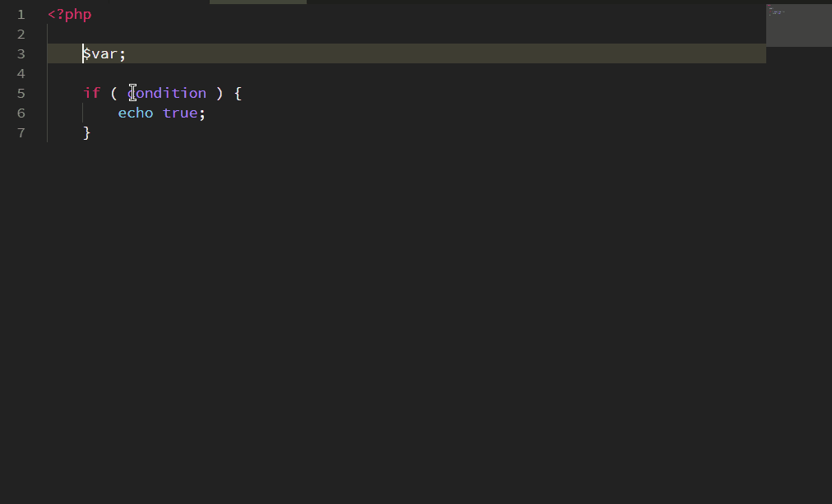Select the condition variable on line 5
Screen dimensions: 832x504
pos(168,93)
